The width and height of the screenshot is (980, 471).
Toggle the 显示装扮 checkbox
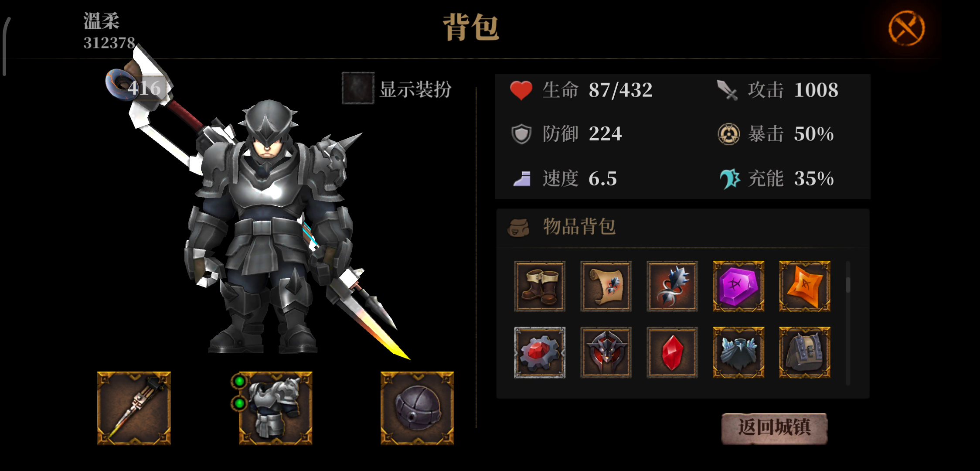[358, 89]
